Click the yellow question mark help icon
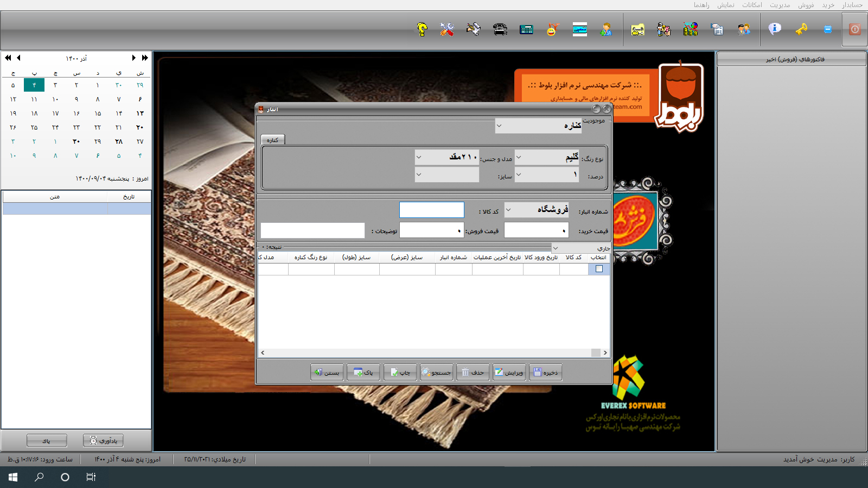 [422, 29]
